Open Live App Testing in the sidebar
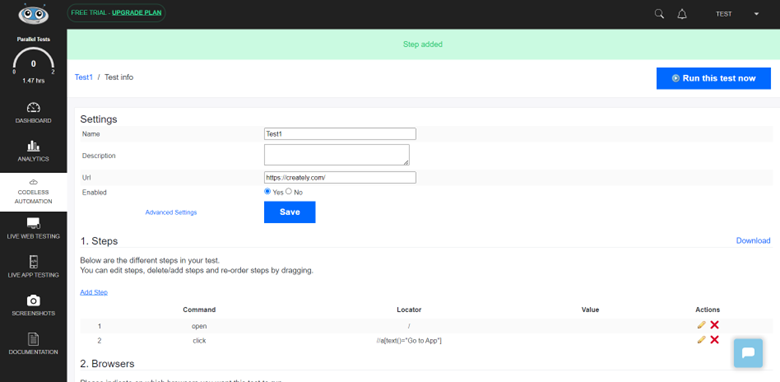 (33, 267)
